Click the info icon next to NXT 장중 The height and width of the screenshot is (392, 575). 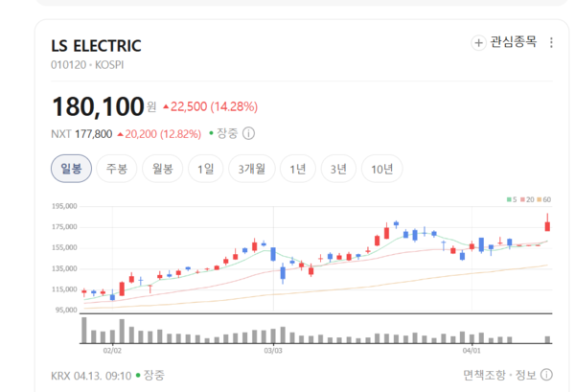pos(249,133)
